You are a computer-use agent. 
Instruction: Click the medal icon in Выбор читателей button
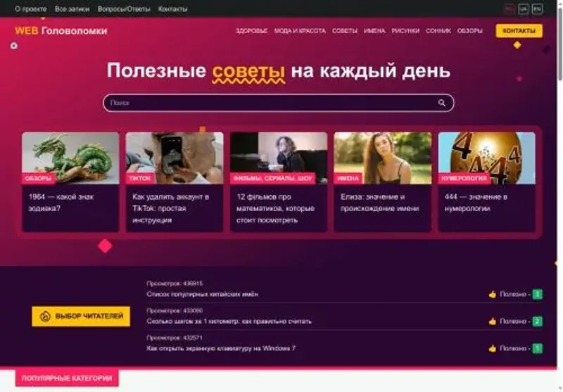click(x=45, y=316)
